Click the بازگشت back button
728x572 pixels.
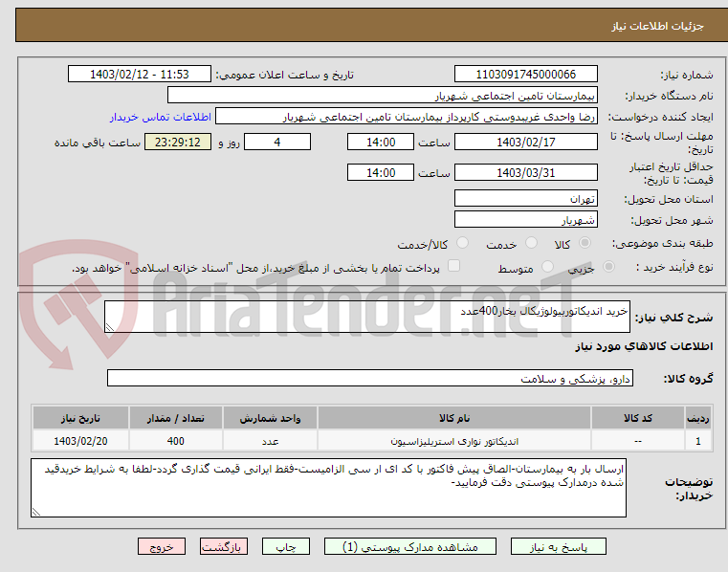coord(223,546)
